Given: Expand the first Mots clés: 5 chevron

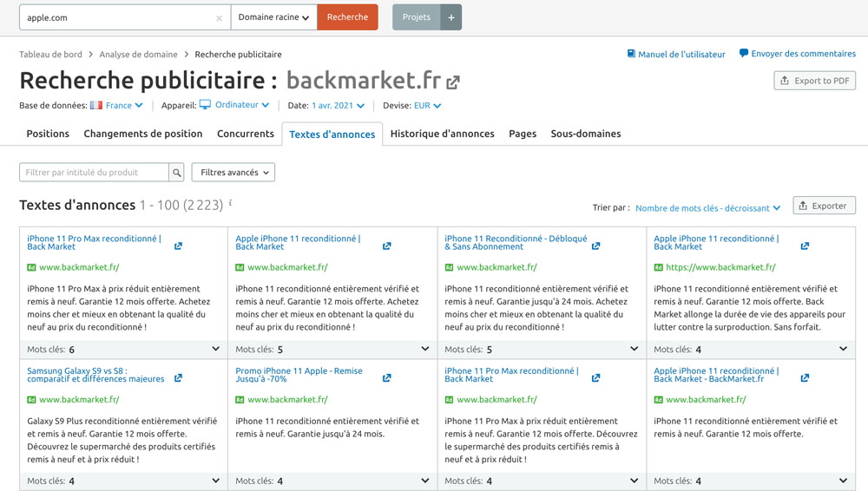Looking at the screenshot, I should 424,349.
